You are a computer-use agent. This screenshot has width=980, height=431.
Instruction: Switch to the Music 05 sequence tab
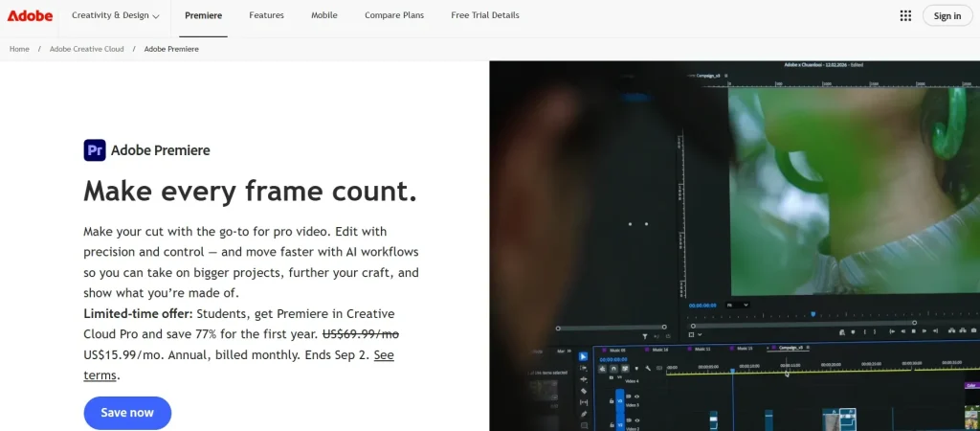[613, 351]
